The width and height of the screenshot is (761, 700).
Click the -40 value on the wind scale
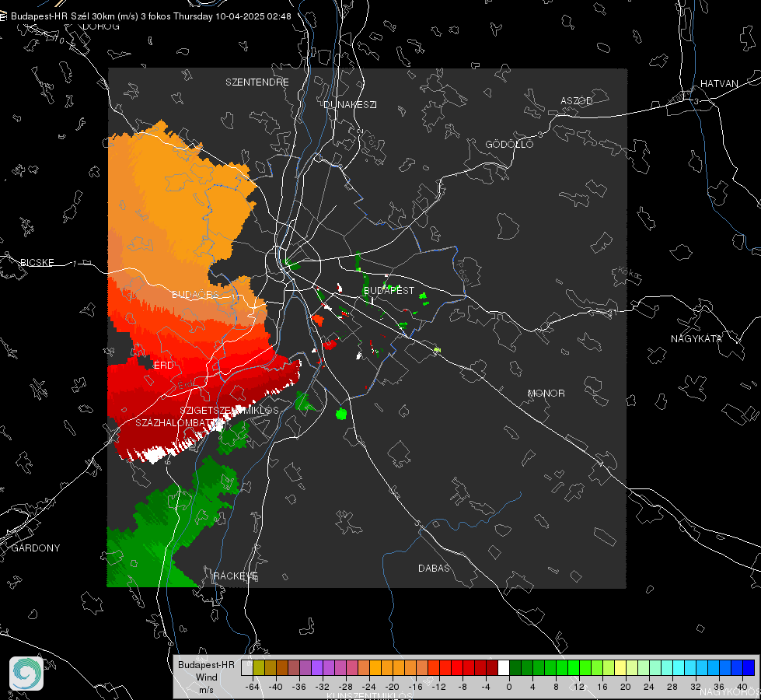point(276,687)
